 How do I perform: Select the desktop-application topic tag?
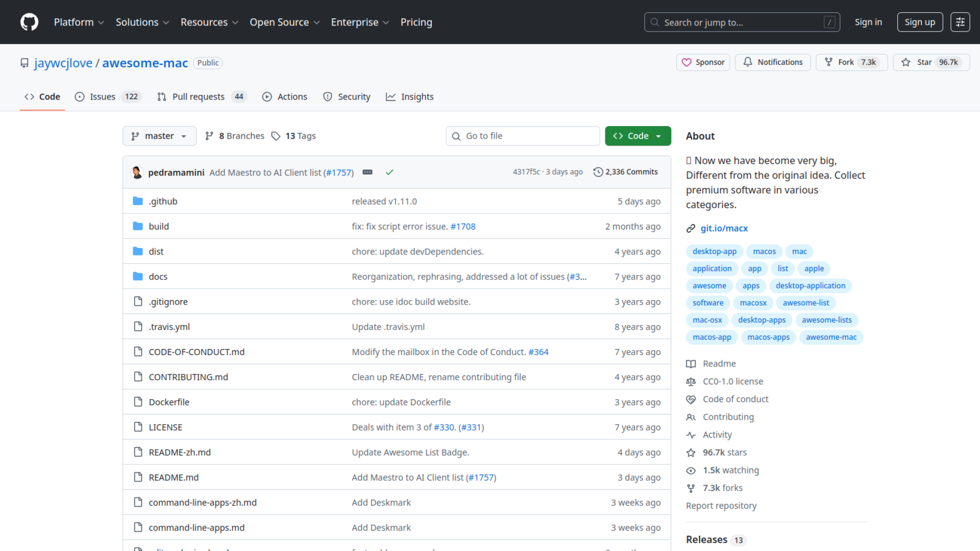click(x=811, y=286)
